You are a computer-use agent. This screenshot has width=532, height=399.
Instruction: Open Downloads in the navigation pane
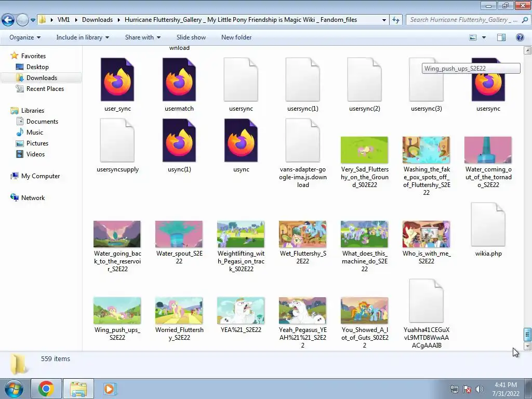(x=42, y=78)
